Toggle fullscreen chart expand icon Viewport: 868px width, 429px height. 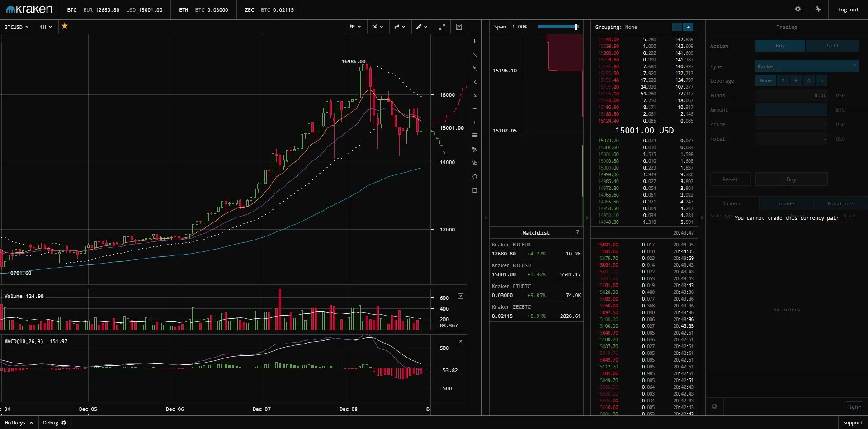click(442, 27)
